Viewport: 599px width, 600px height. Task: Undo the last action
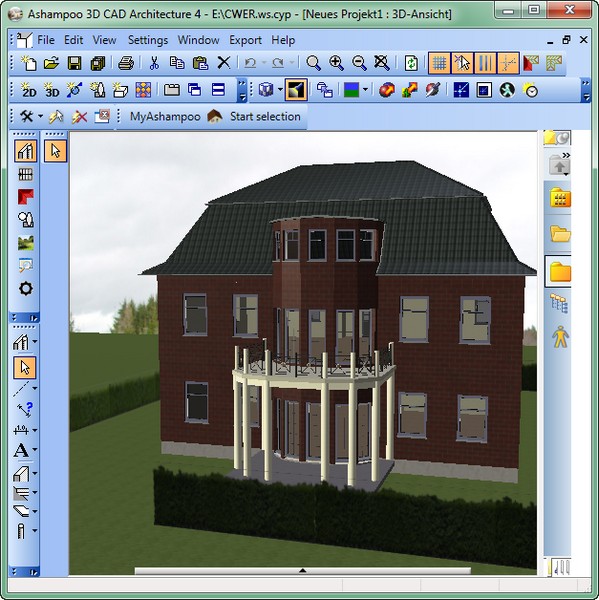point(250,63)
